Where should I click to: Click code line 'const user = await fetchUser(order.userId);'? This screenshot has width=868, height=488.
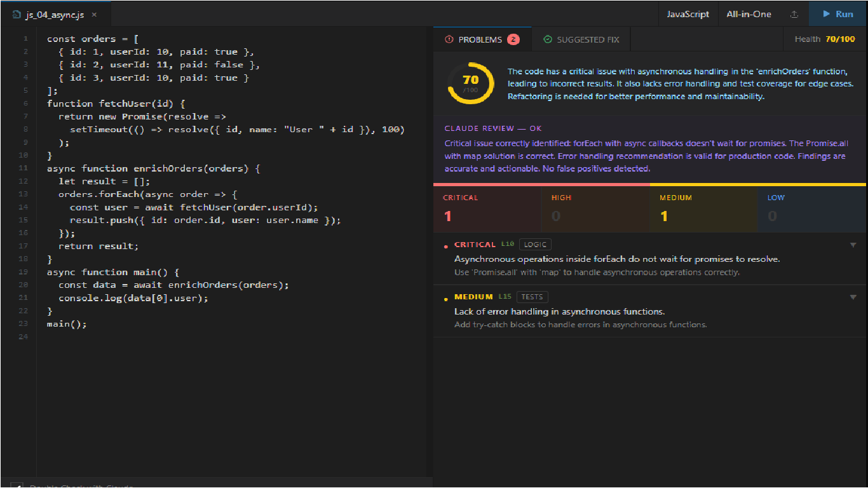pyautogui.click(x=194, y=207)
